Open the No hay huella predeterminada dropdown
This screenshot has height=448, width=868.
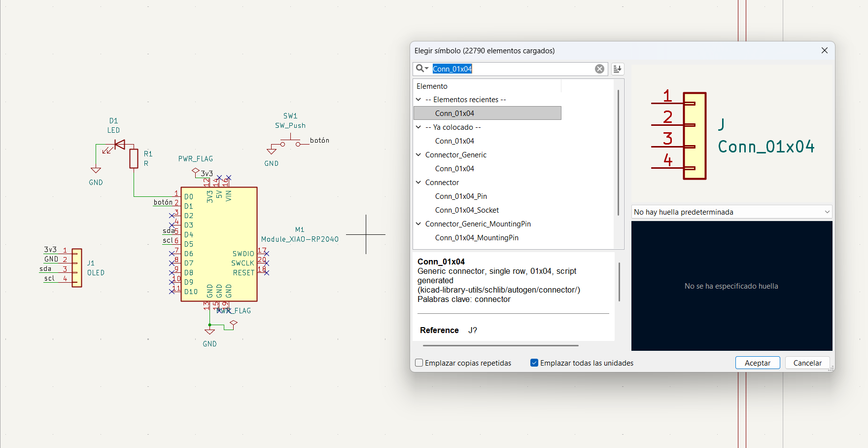[x=731, y=212]
